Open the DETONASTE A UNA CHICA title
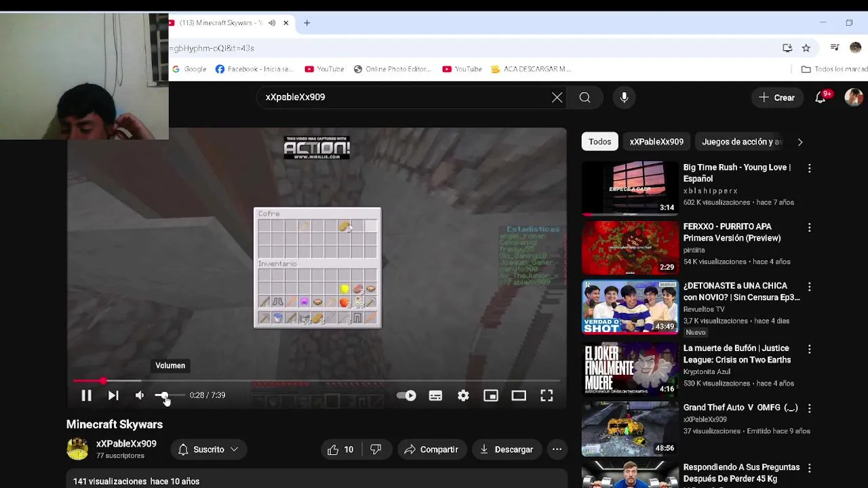The width and height of the screenshot is (868, 488). coord(741,291)
